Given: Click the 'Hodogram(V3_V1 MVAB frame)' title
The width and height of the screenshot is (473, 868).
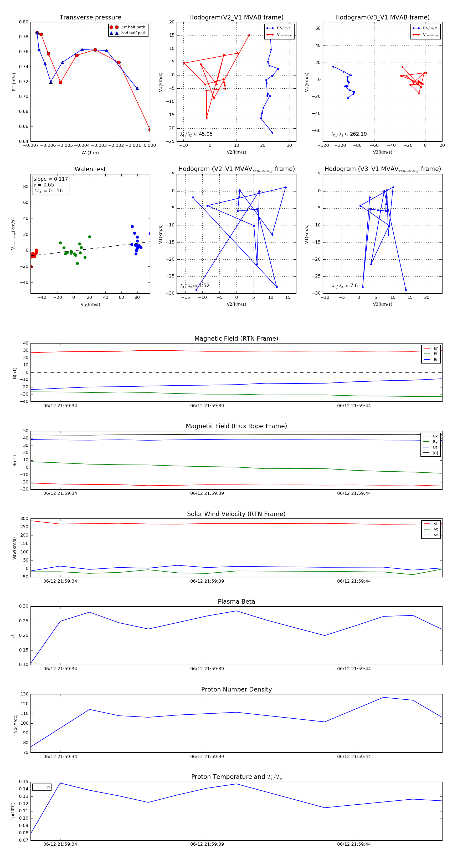Looking at the screenshot, I should tap(382, 18).
